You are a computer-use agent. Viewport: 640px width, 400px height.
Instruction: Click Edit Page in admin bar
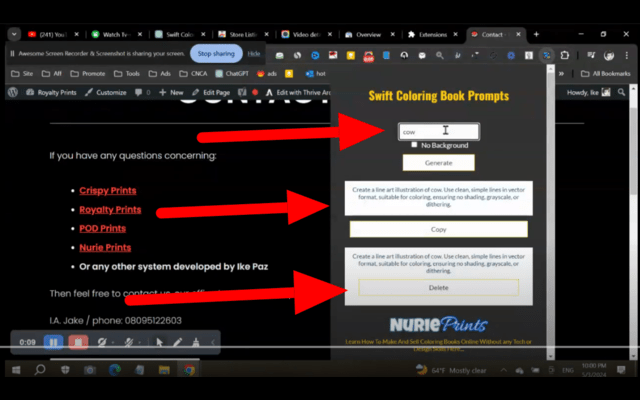coord(211,93)
